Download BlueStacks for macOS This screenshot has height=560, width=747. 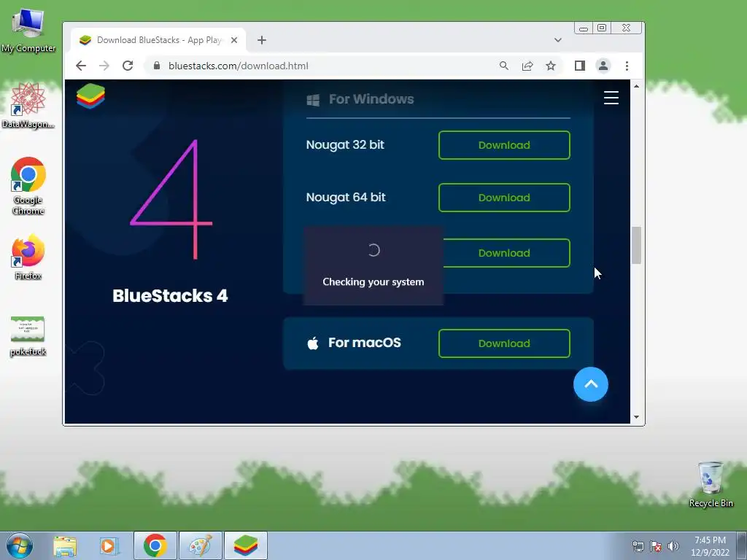coord(504,343)
